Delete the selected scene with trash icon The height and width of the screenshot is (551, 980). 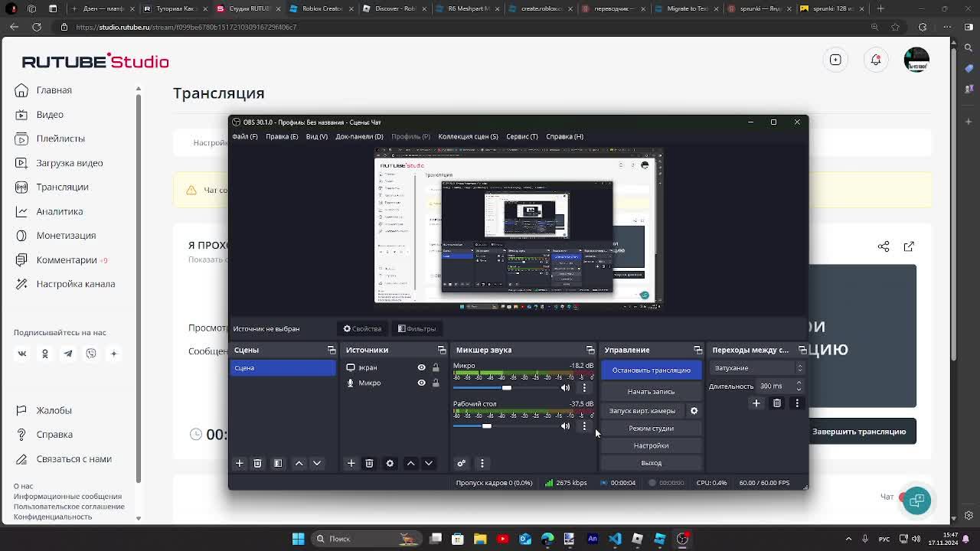point(257,463)
